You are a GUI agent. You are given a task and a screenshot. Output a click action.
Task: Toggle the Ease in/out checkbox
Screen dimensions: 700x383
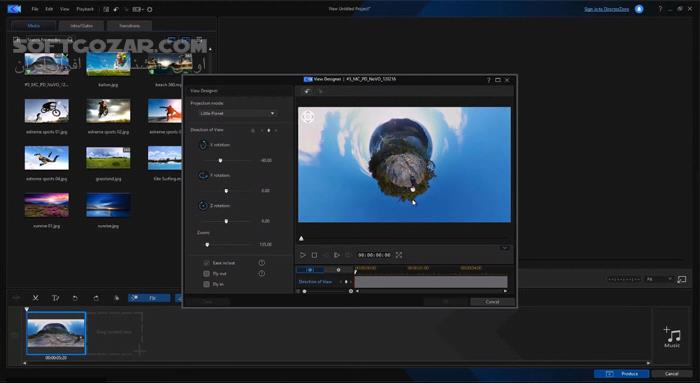coord(206,263)
